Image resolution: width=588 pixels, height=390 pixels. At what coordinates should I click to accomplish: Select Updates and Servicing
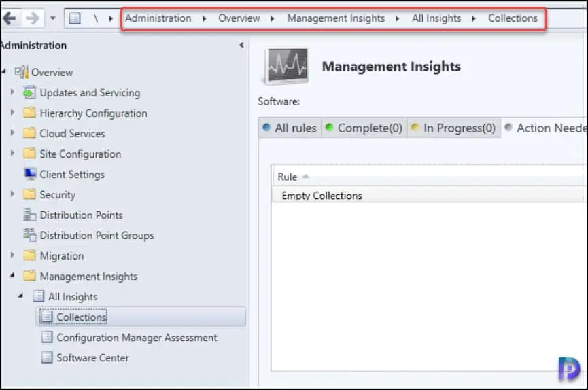click(x=90, y=92)
